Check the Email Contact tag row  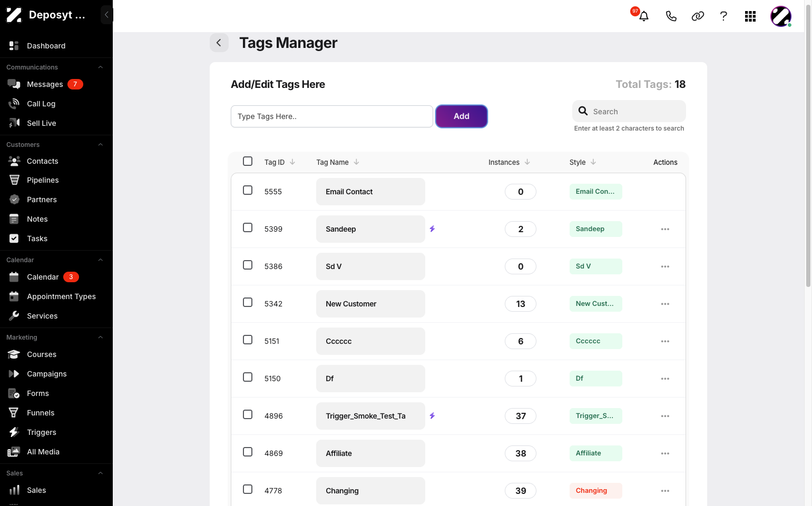(248, 190)
